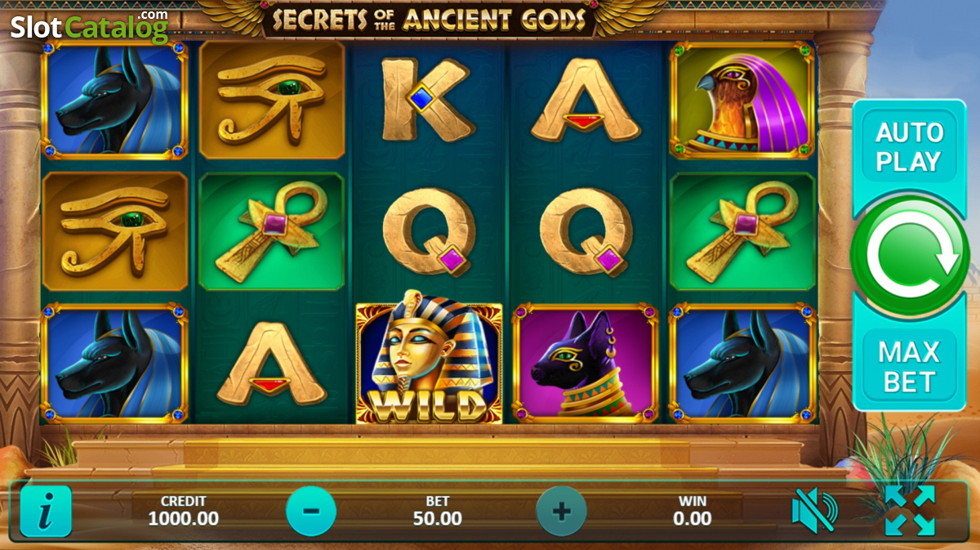Click the Secrets of the Ancient Gods title

click(x=429, y=19)
